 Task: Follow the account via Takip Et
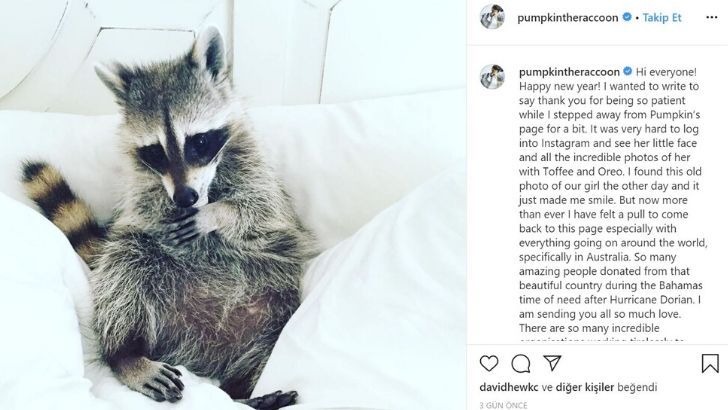tap(662, 18)
